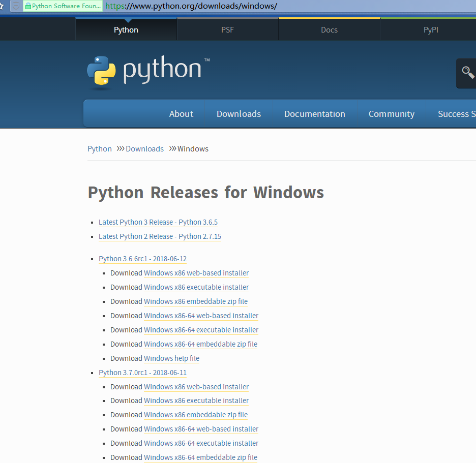Open the Python 3.6.6rc1 release link

(142, 259)
